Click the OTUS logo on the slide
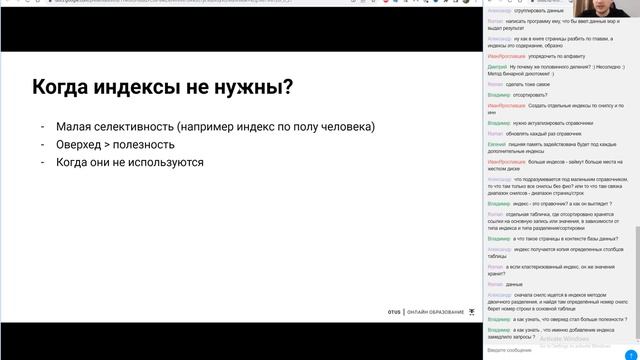Image resolution: width=640 pixels, height=360 pixels. click(x=394, y=312)
